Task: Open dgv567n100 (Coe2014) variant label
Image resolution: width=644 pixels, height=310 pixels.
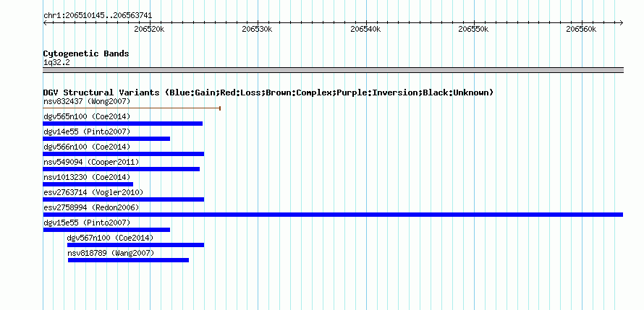Action: 110,238
